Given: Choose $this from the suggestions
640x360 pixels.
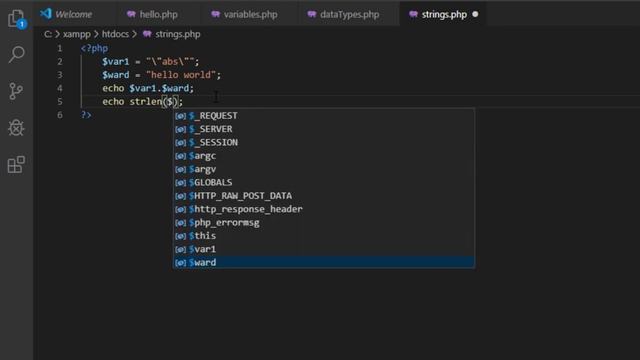Looking at the screenshot, I should [324, 236].
